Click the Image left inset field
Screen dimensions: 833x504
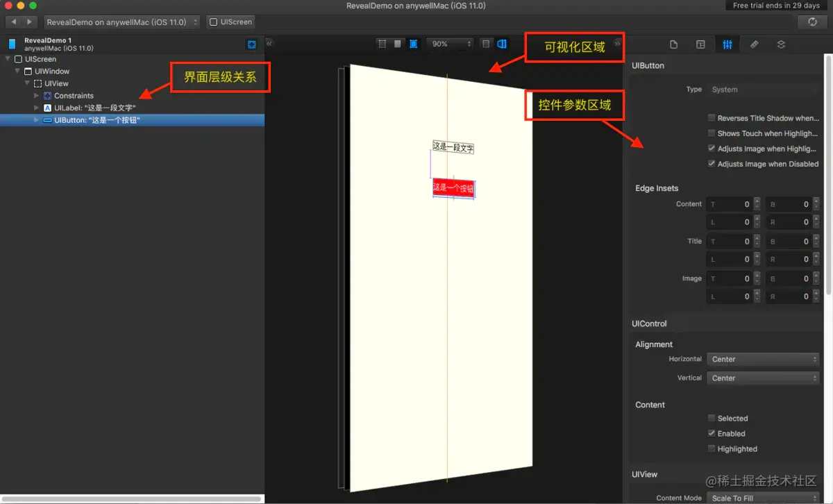(729, 296)
